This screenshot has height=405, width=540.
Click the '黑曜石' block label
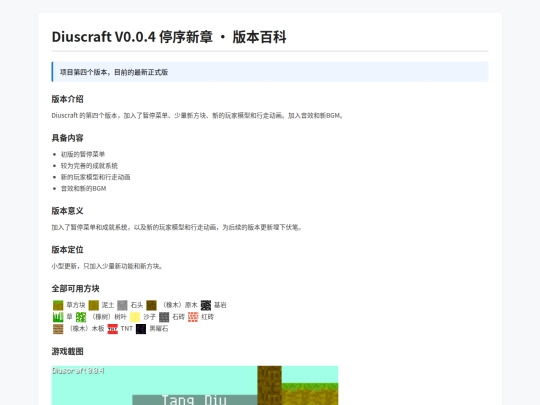(x=159, y=329)
